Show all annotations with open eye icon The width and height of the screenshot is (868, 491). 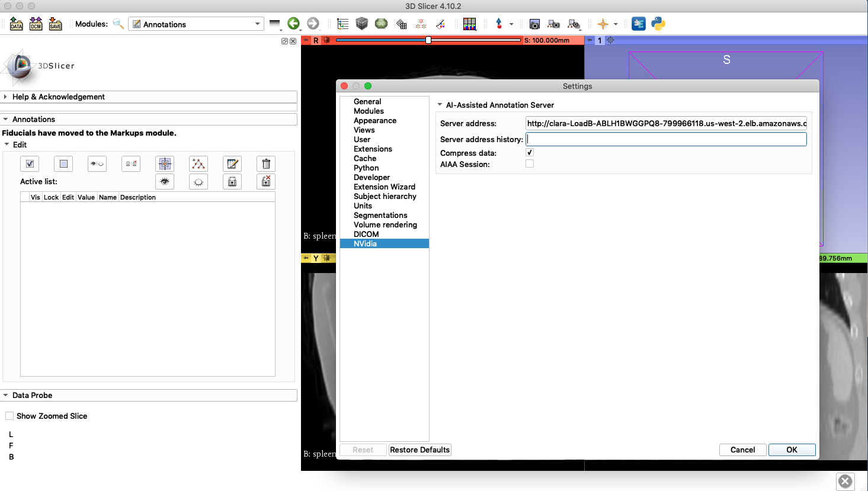point(165,182)
